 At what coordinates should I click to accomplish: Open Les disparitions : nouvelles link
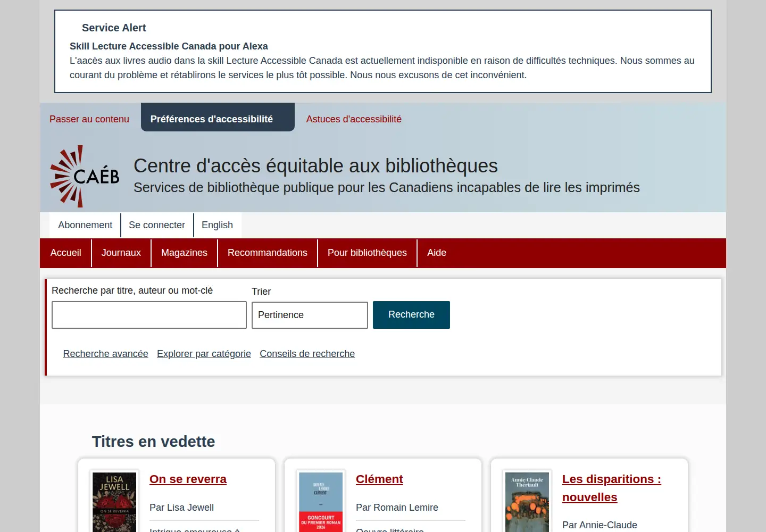pos(612,488)
